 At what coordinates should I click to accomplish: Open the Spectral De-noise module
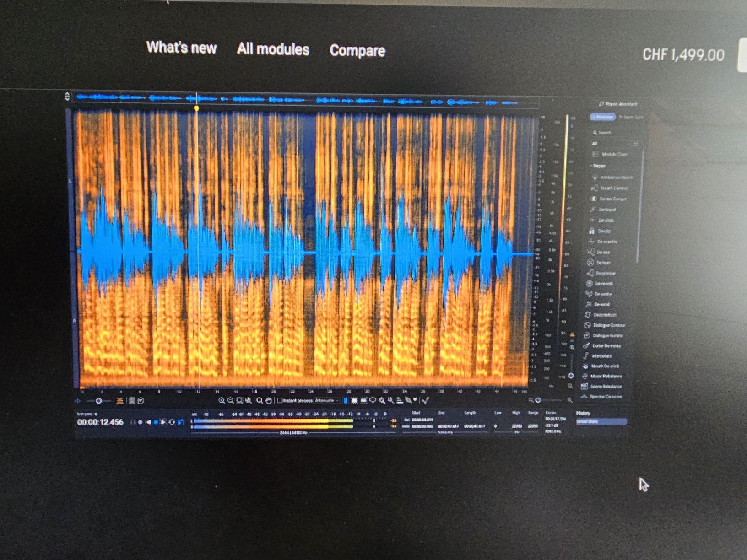[602, 397]
